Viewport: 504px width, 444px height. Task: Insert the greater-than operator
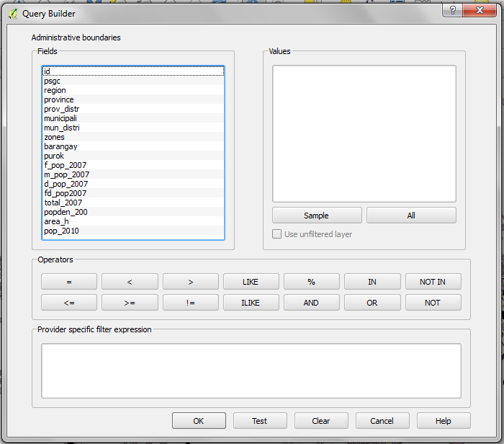click(191, 282)
